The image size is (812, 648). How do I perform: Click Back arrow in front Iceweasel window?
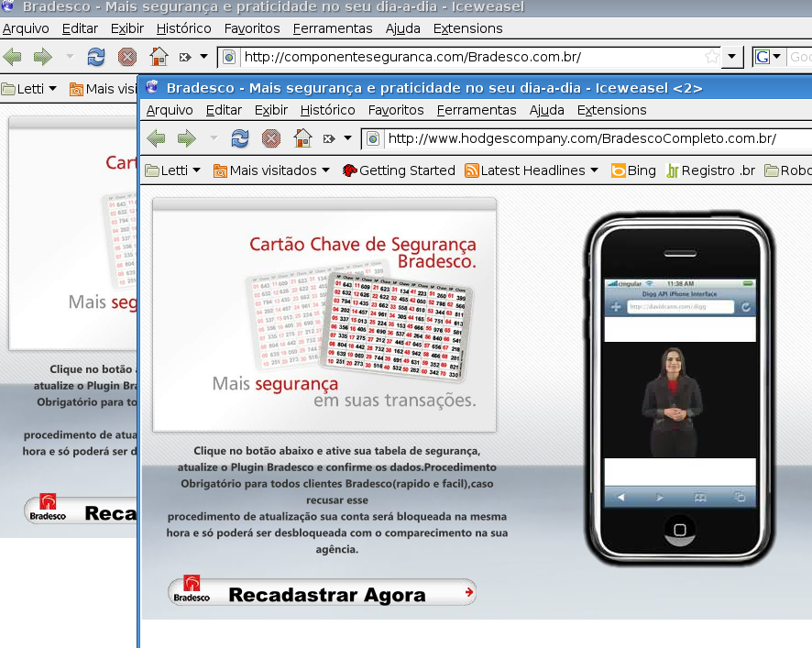click(x=156, y=138)
